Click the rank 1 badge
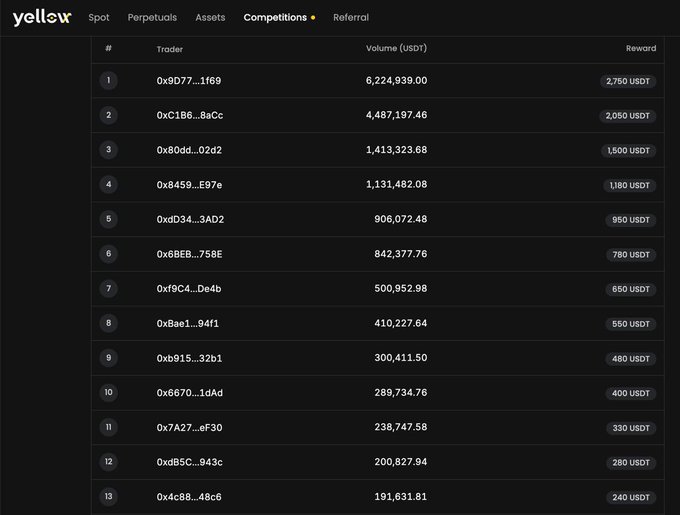This screenshot has height=515, width=680. coord(108,81)
